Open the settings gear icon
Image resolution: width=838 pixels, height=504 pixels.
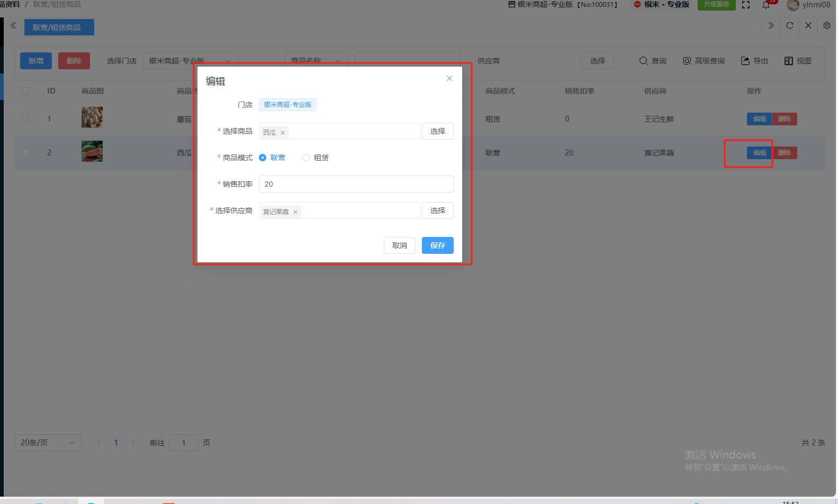[x=826, y=25]
